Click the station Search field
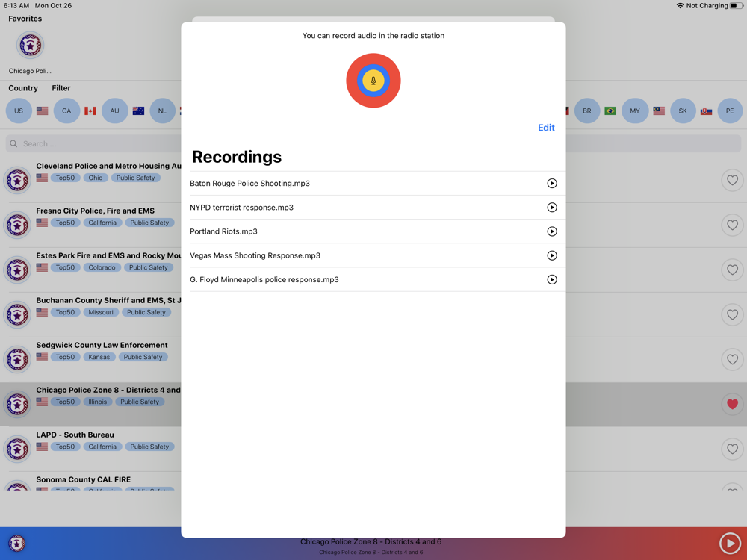The image size is (747, 560). pos(373,144)
